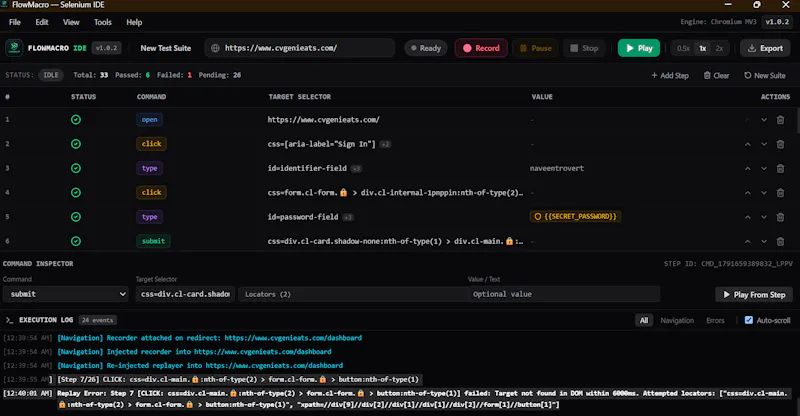Pause the test playback
The image size is (800, 416).
tap(535, 48)
